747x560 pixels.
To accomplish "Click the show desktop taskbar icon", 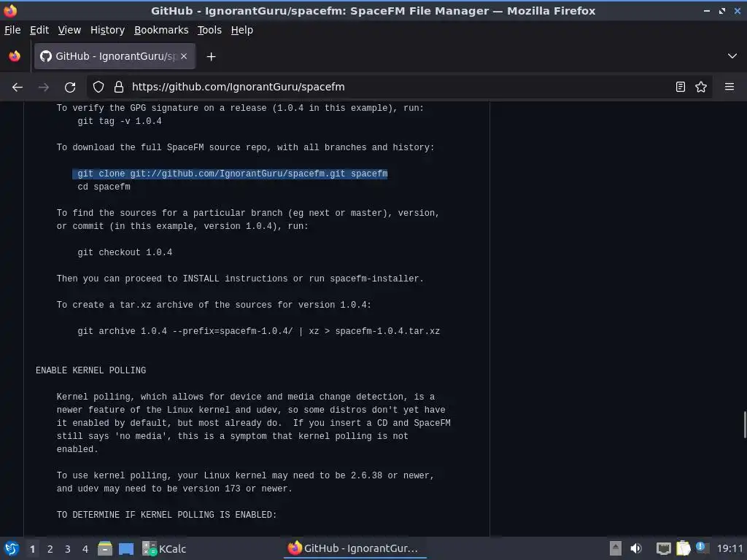I will (x=126, y=548).
